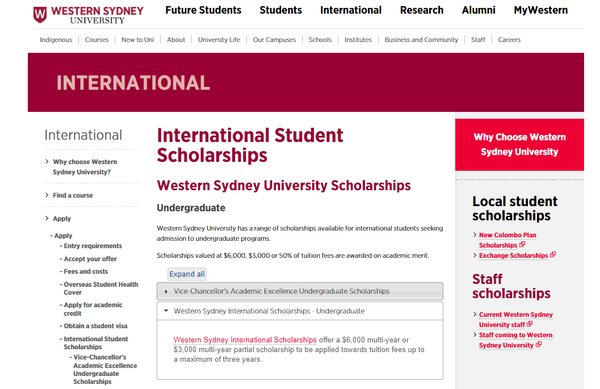Open Our Campuses in secondary navigation
Viewport: 600px width, 389px height.
(274, 40)
